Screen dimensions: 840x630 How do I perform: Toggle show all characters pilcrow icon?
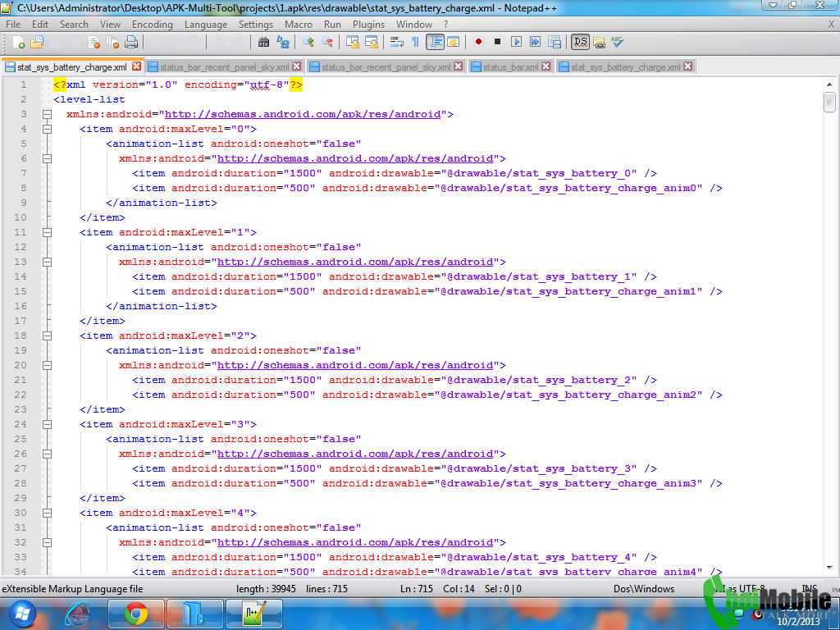pos(415,42)
